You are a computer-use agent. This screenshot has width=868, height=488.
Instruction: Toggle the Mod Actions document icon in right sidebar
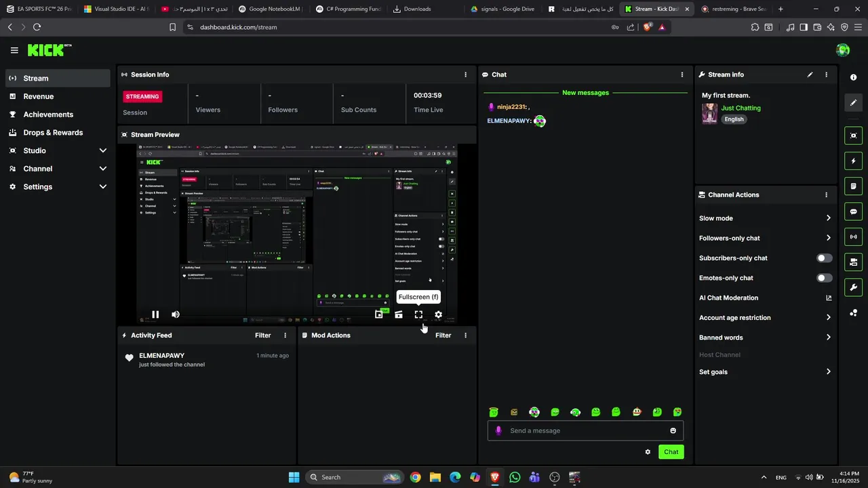[x=854, y=186]
